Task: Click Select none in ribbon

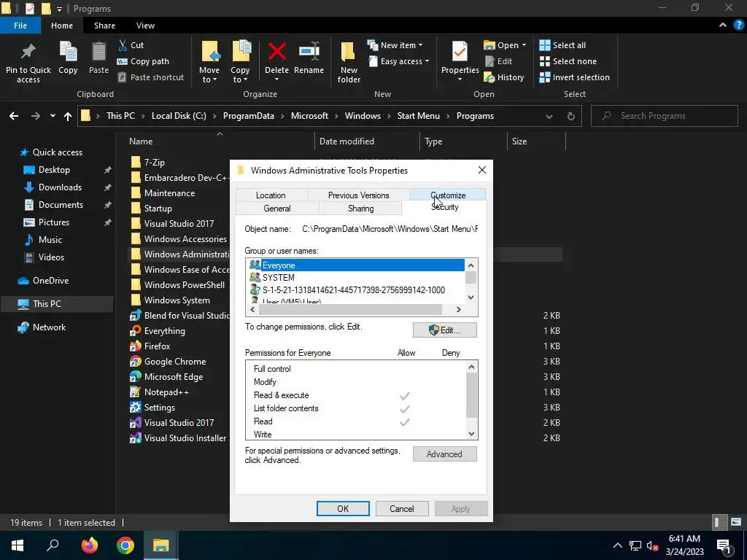Action: click(568, 61)
